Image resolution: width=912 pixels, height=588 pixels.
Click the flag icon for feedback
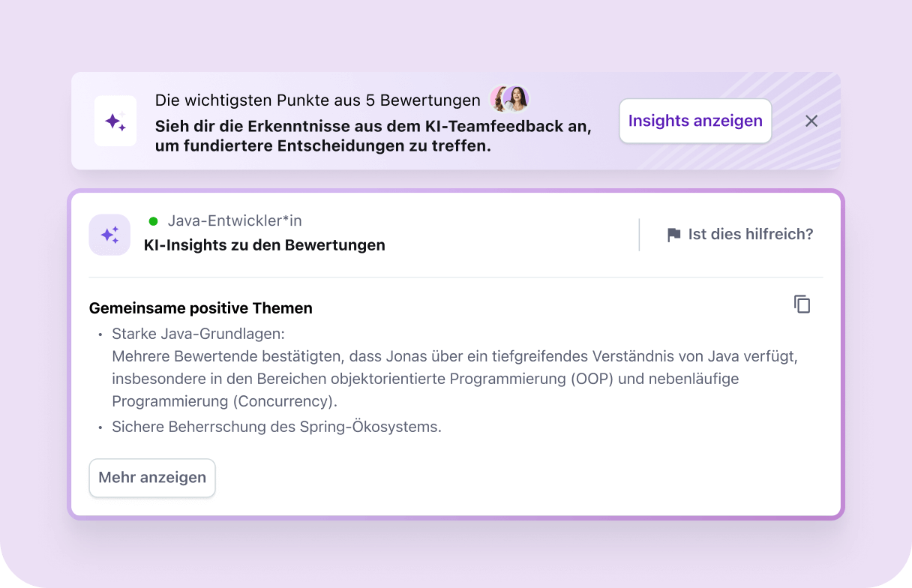tap(673, 235)
